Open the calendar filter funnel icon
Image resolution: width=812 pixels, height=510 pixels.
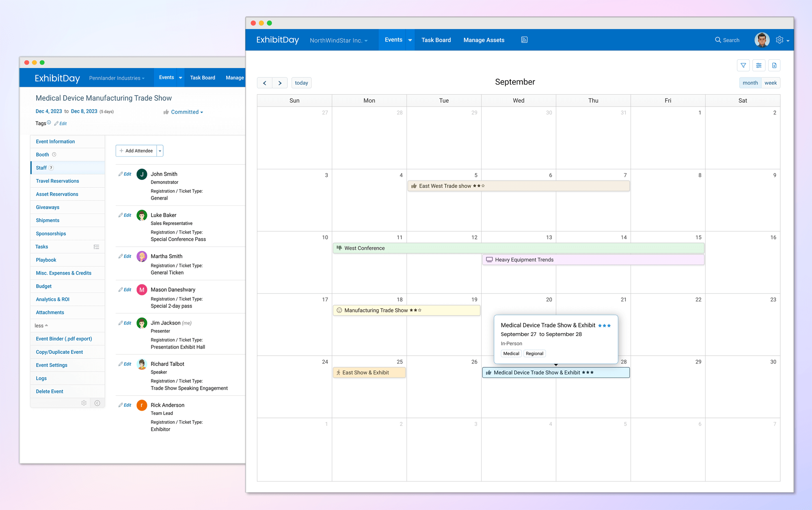(x=743, y=65)
